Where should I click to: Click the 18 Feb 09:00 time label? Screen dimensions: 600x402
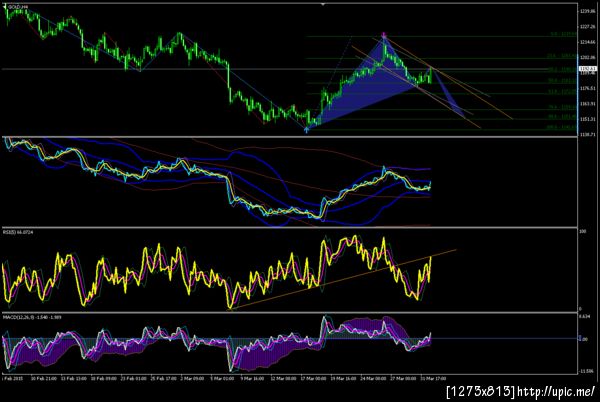pos(103,379)
